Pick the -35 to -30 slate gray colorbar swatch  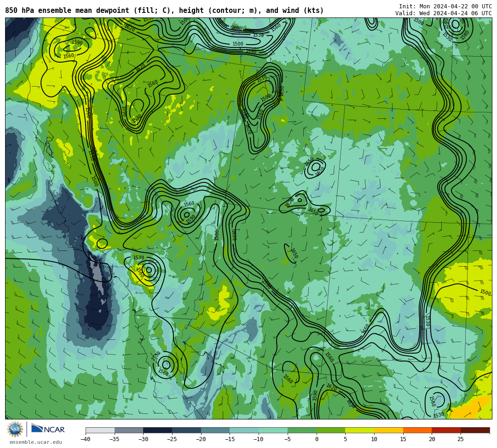click(129, 430)
